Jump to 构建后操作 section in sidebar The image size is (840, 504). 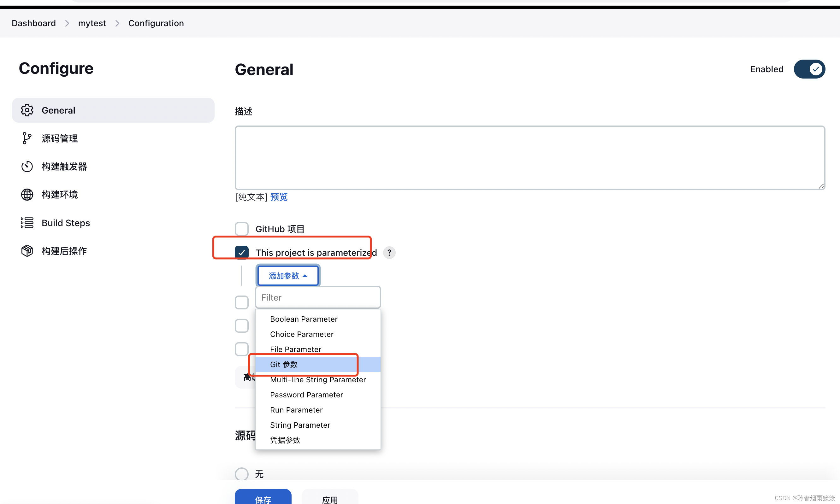point(113,251)
